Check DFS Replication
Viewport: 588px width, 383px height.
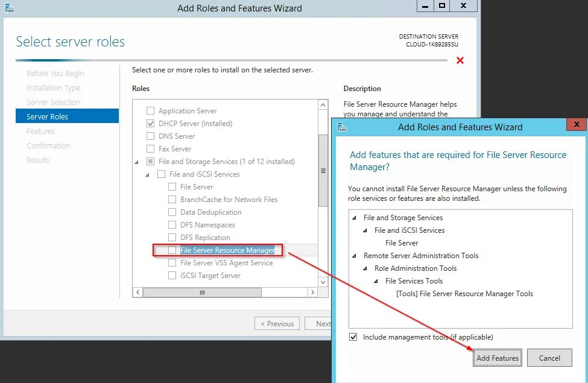172,238
